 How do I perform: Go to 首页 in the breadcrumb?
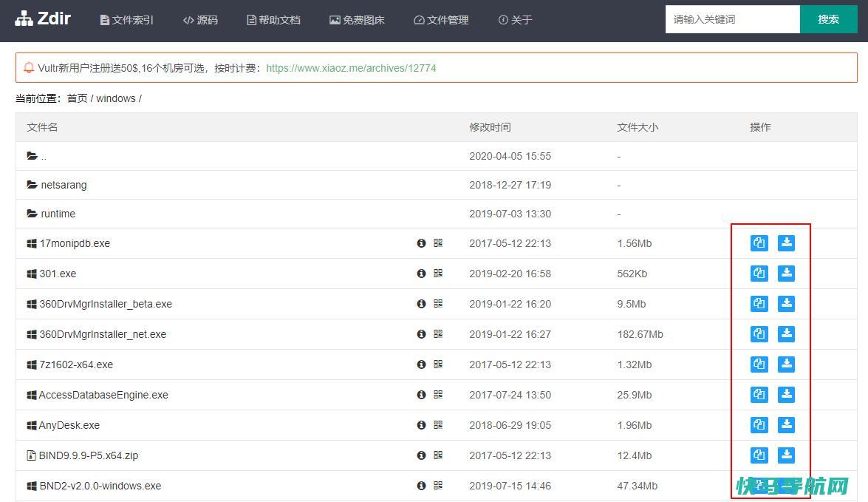(x=78, y=98)
